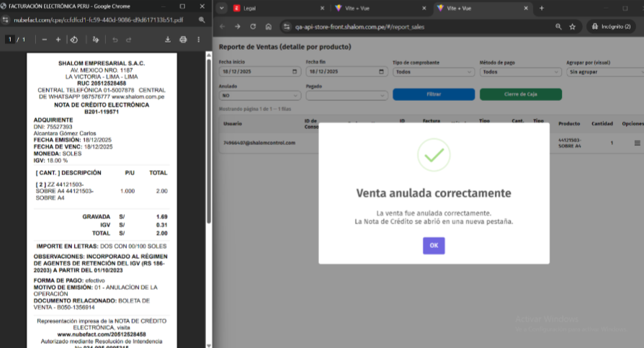Viewport: 644px width, 348px height.
Task: Zoom out of the PDF document
Action: (45, 40)
